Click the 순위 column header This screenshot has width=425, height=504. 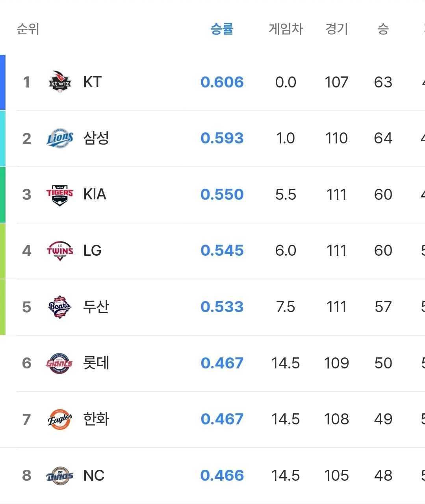(28, 29)
